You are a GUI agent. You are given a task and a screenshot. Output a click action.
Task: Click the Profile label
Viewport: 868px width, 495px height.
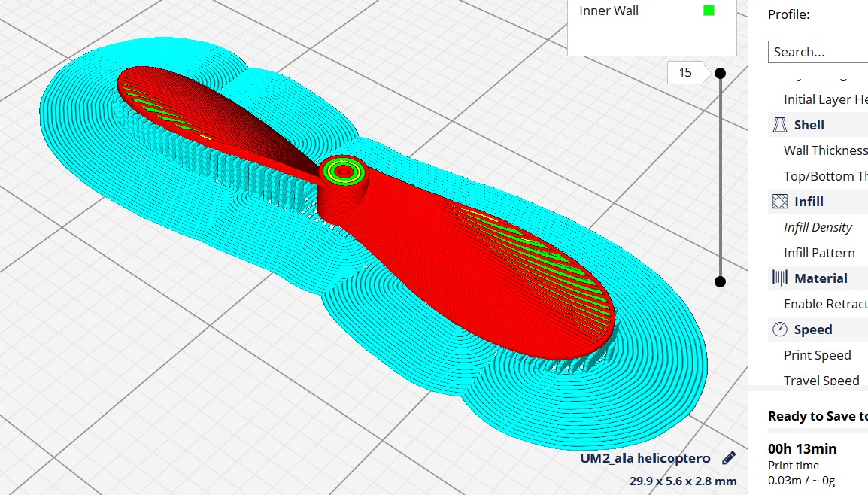[x=789, y=14]
